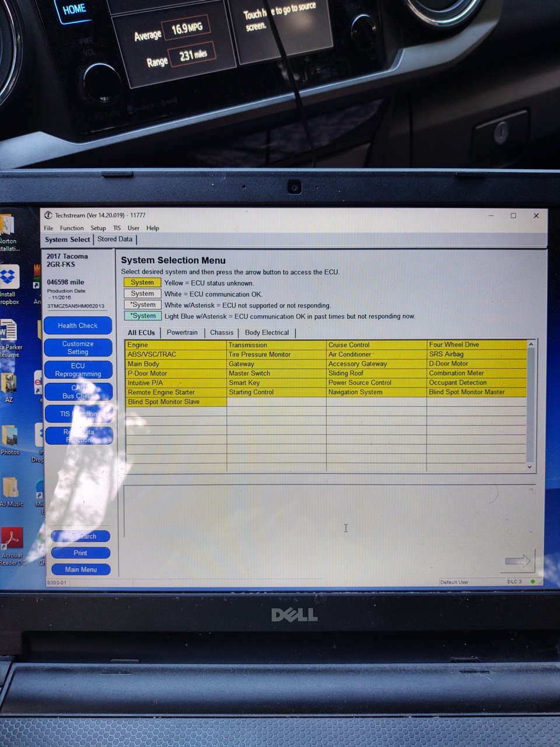The image size is (560, 747).
Task: Select the Powertrain tab
Action: (182, 333)
